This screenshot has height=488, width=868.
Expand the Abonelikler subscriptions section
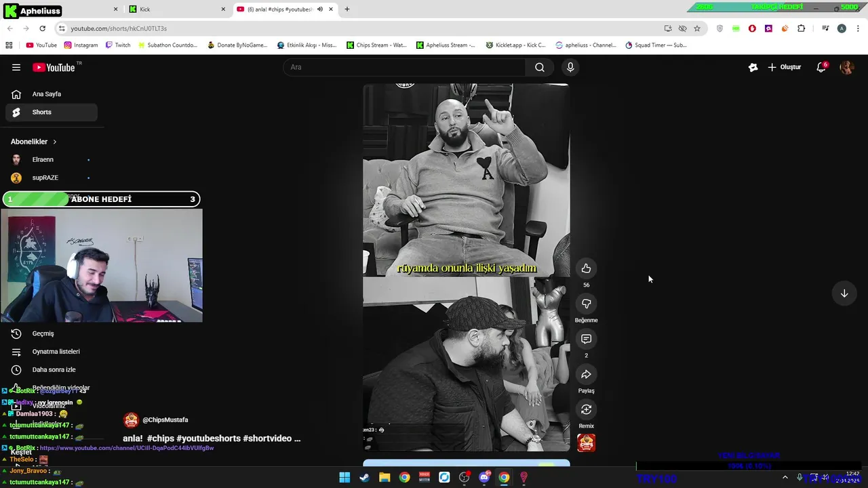click(34, 142)
